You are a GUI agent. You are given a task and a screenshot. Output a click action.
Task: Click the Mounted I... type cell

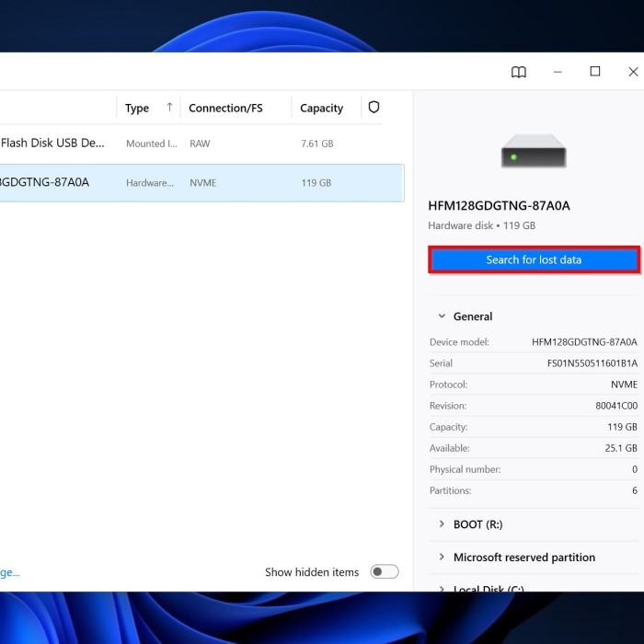(152, 144)
